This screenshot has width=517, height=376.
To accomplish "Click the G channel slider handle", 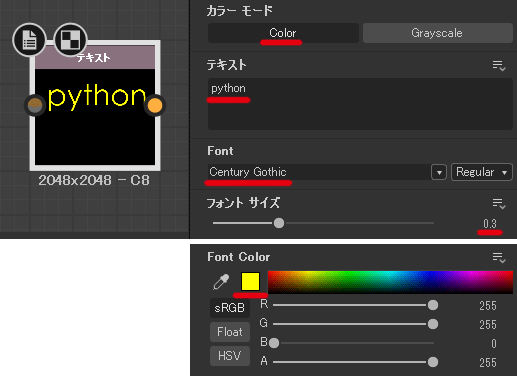I will point(433,324).
